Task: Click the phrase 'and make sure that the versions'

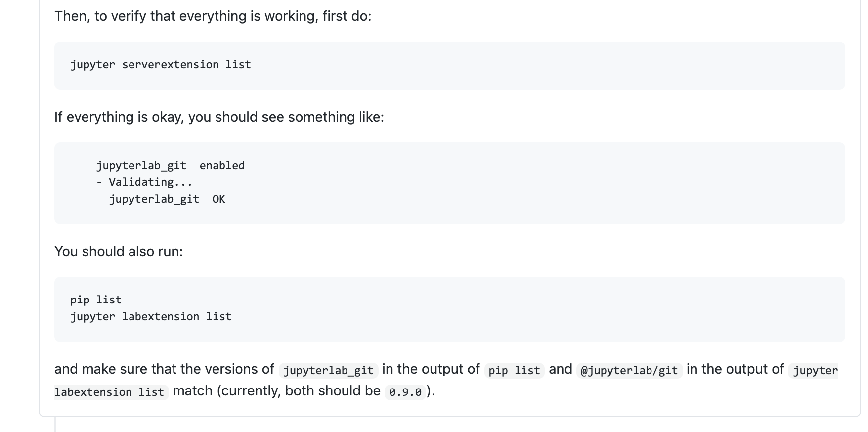Action: (x=164, y=369)
